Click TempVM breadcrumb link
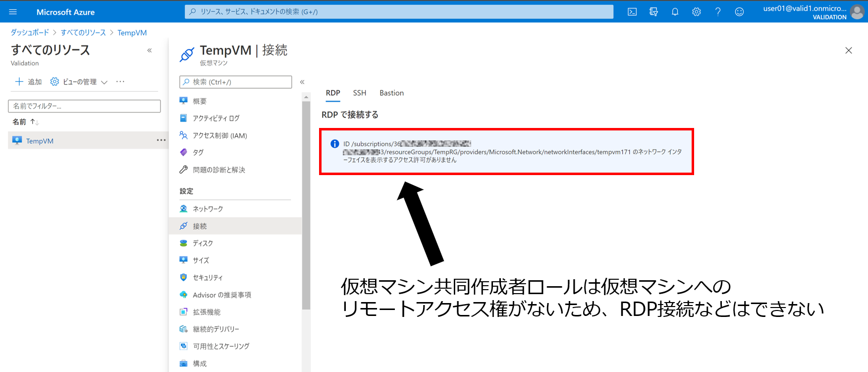The width and height of the screenshot is (868, 372). tap(132, 33)
